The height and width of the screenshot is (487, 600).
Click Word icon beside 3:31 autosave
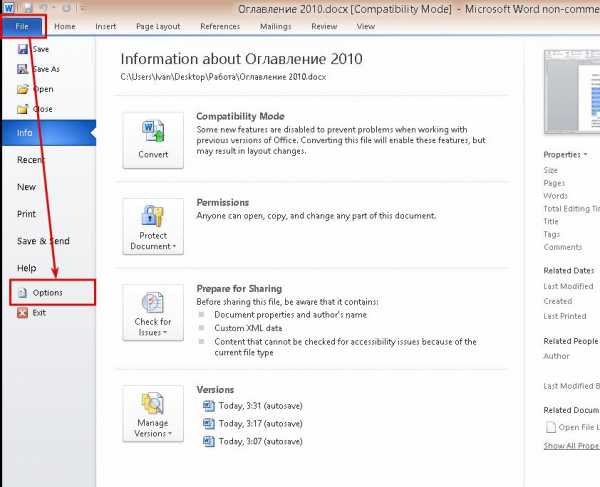(209, 406)
